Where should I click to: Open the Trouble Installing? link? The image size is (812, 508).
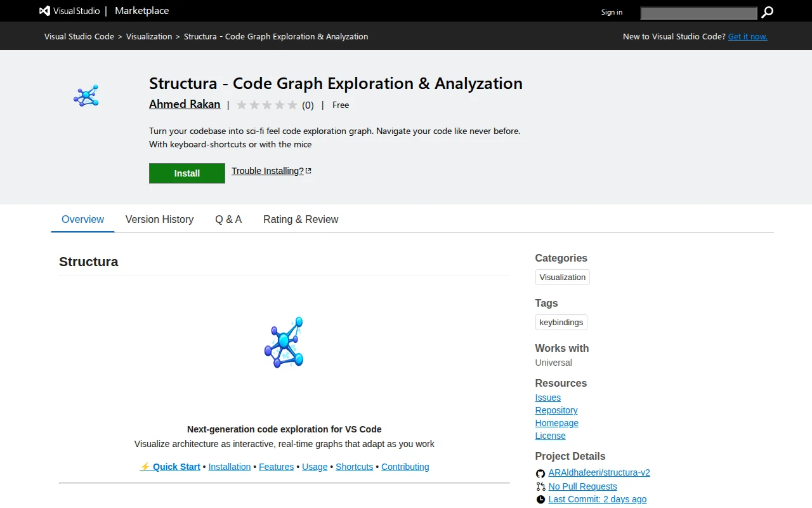(268, 171)
